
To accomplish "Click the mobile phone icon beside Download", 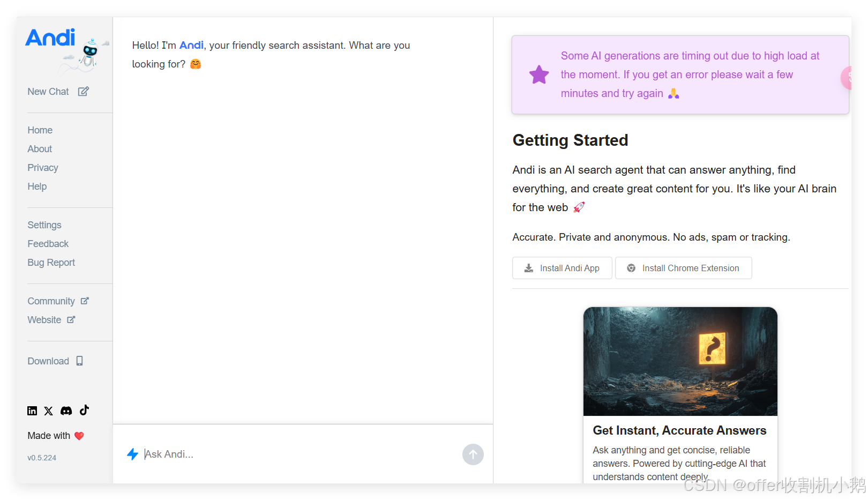I will 79,361.
